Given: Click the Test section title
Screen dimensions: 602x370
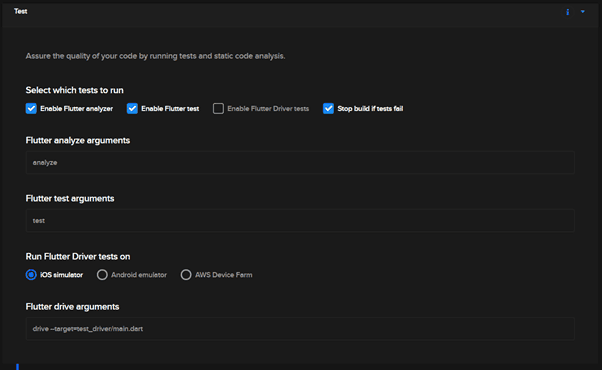Looking at the screenshot, I should tap(21, 12).
